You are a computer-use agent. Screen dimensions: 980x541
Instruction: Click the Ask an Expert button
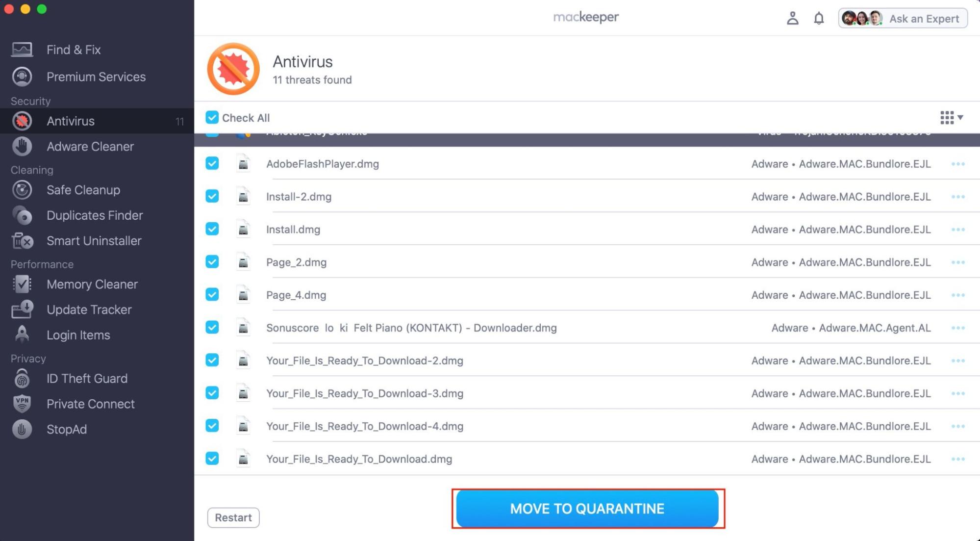(x=903, y=19)
